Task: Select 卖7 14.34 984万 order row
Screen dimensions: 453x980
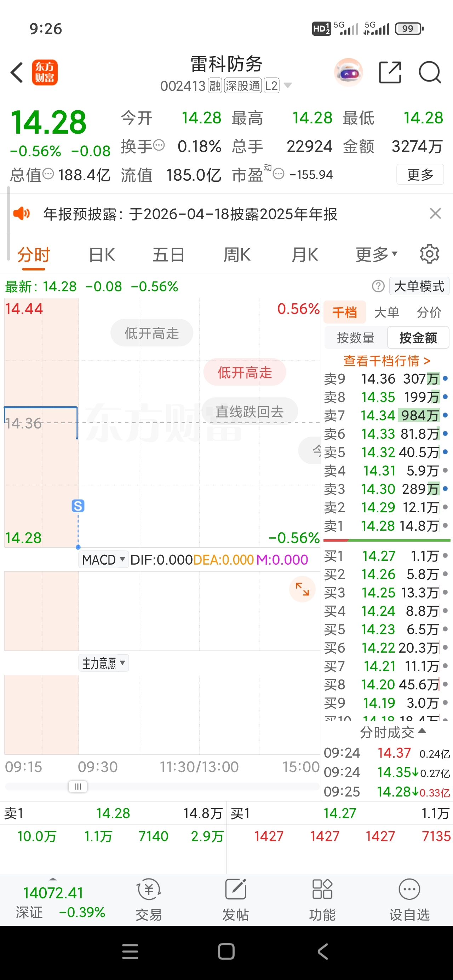Action: coord(386,415)
